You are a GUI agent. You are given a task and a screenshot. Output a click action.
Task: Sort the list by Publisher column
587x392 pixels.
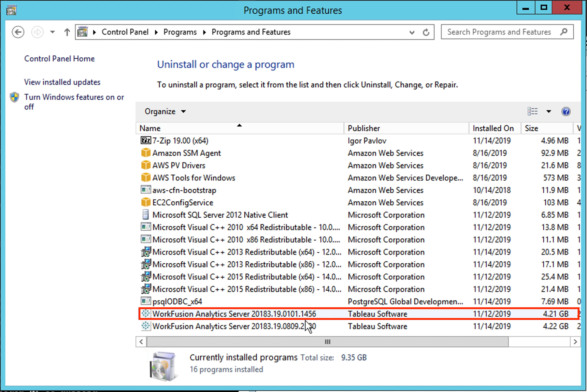(407, 128)
